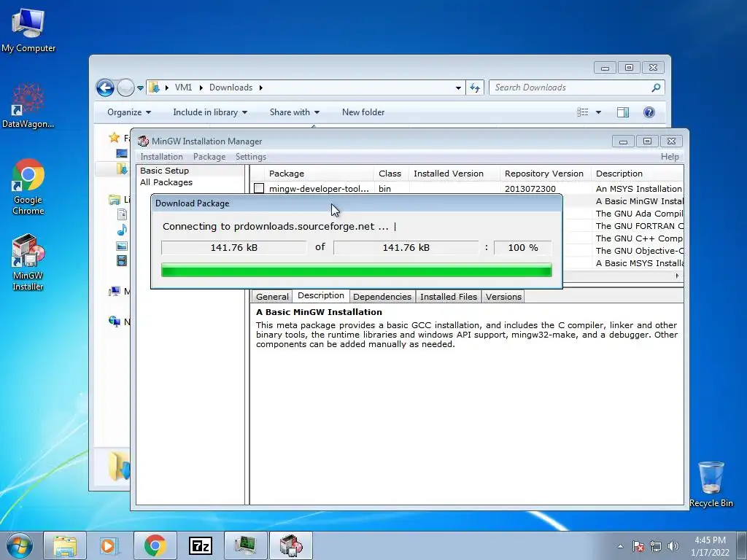
Task: Open the Recycle Bin
Action: coord(711,483)
